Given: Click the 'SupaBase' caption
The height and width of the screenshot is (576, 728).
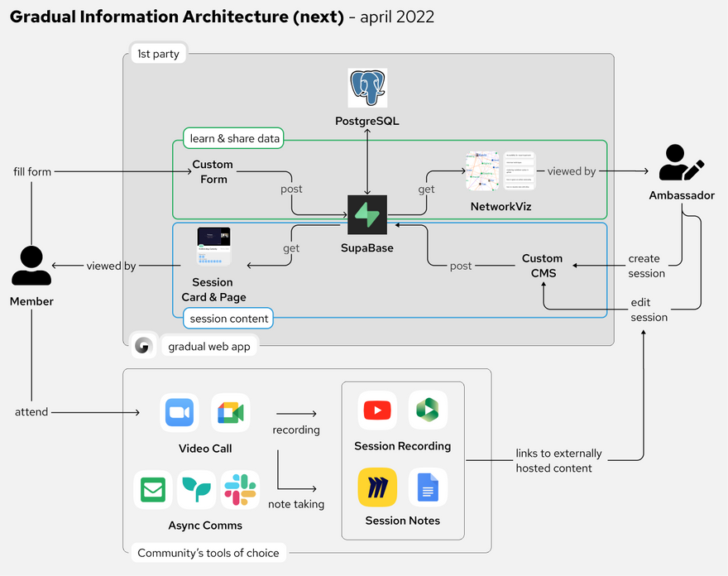Looking at the screenshot, I should [367, 248].
